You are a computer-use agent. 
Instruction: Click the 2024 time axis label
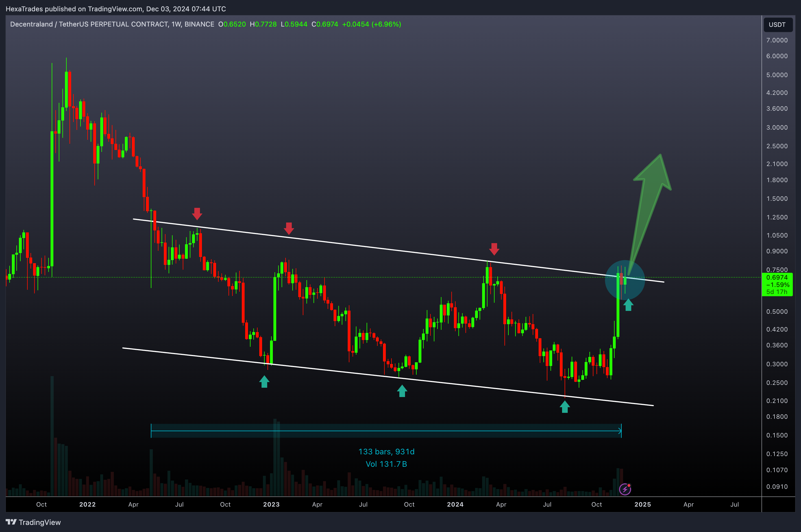click(x=455, y=505)
